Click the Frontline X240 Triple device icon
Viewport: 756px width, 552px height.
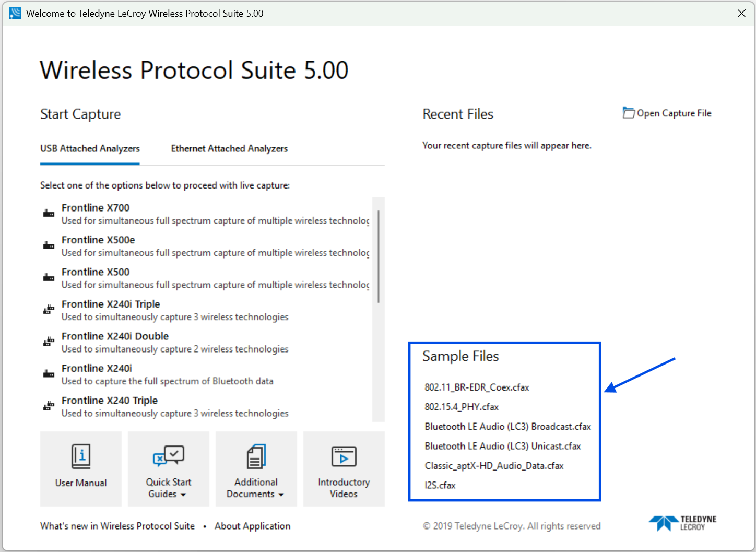pos(49,406)
